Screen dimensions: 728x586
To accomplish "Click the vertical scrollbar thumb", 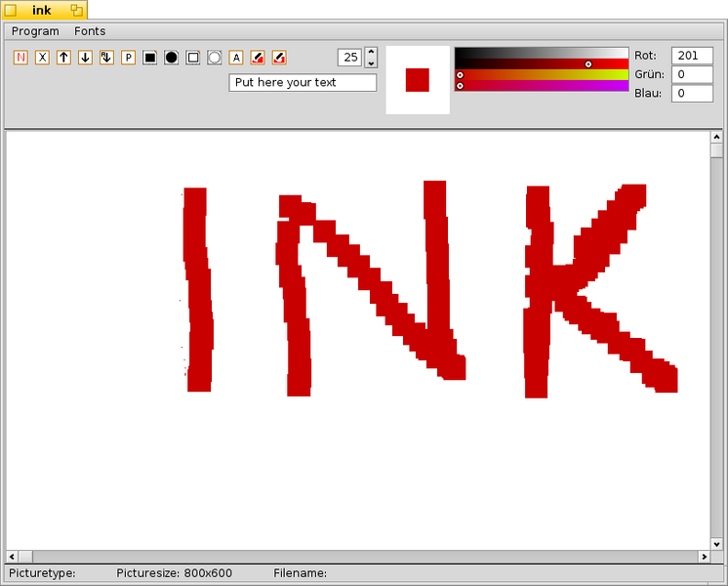I will tap(716, 150).
